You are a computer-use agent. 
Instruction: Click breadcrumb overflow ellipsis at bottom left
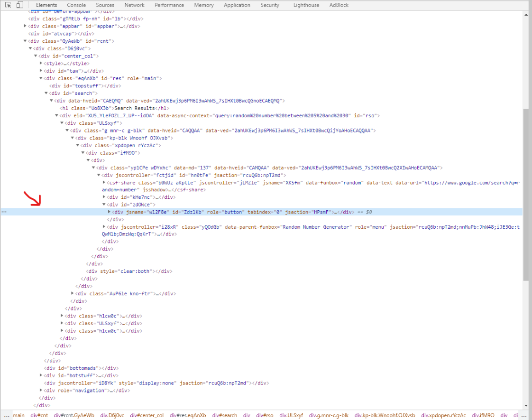pos(7,416)
